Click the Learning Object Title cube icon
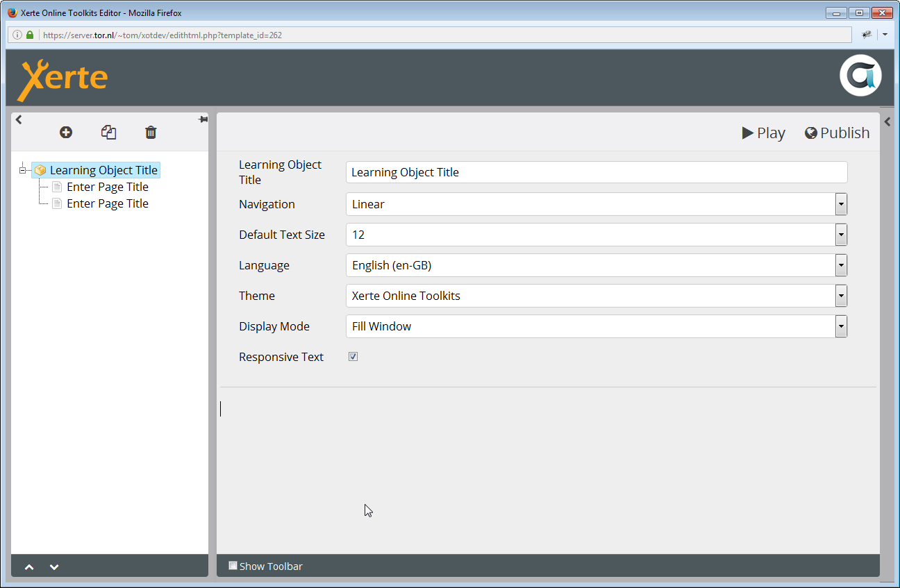Screen dimensions: 900x588 tap(40, 170)
